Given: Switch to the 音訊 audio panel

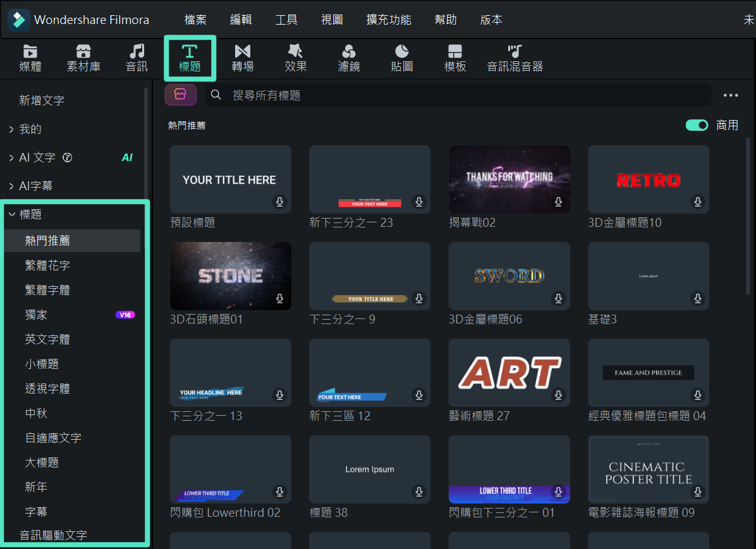Looking at the screenshot, I should tap(137, 58).
